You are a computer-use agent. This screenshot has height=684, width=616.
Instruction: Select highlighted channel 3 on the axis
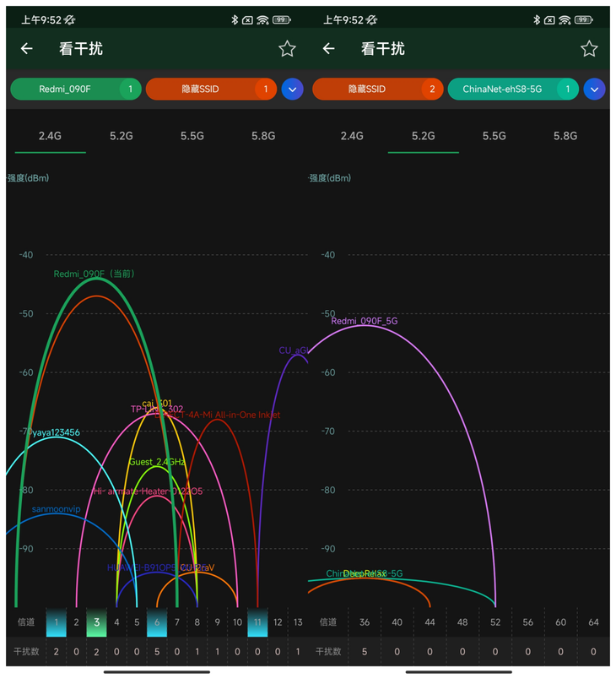(97, 622)
